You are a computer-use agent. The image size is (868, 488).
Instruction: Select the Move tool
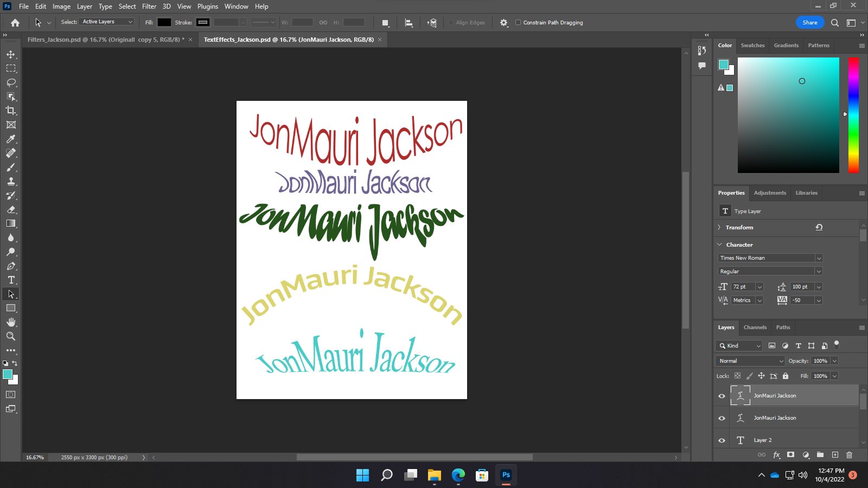tap(11, 54)
